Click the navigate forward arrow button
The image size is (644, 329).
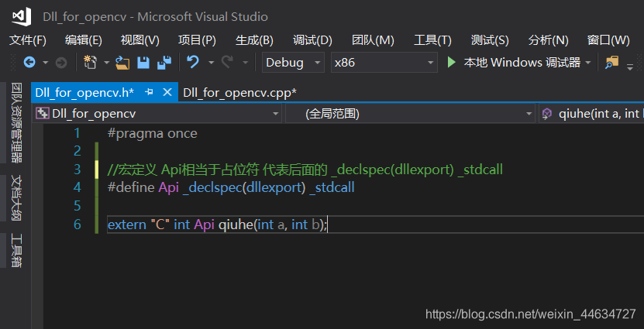coord(60,63)
